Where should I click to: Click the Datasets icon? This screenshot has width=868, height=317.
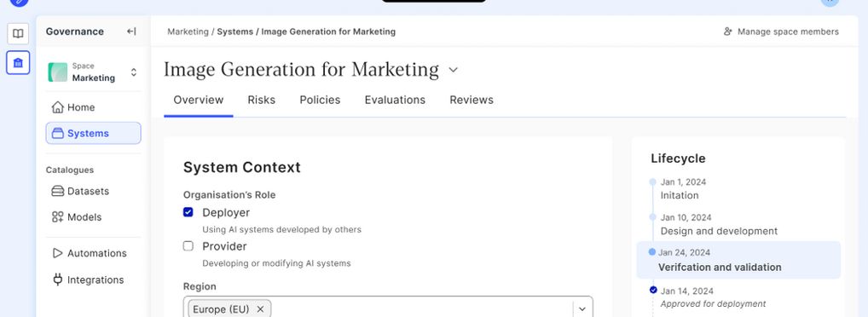point(58,191)
